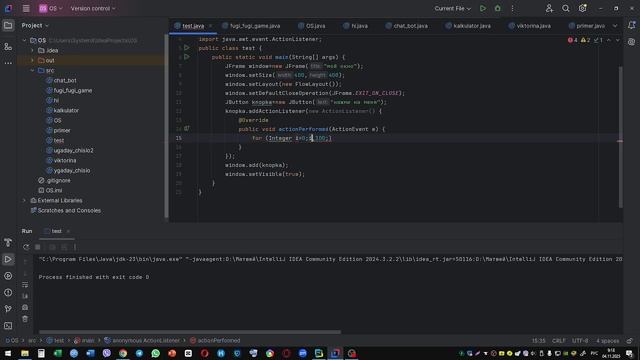Screen dimensions: 640x360
Task: Change indent setting '4 spaces'
Action: (x=607, y=340)
